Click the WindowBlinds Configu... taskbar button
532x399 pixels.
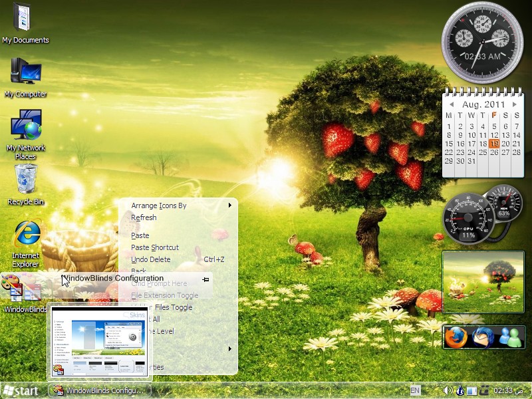tap(99, 390)
